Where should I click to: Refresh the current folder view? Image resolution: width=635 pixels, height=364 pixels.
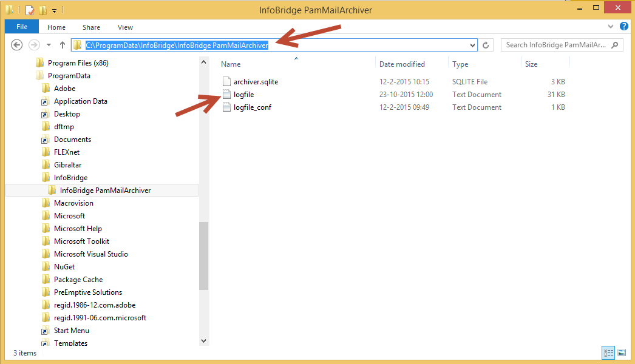click(x=486, y=45)
